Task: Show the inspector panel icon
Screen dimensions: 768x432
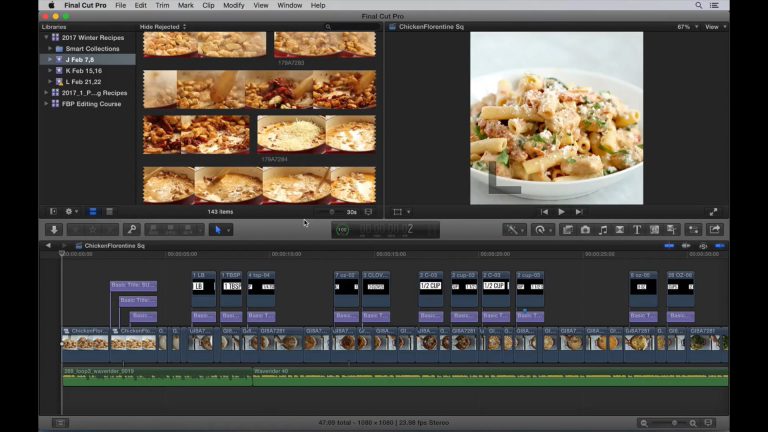Action: tap(694, 230)
